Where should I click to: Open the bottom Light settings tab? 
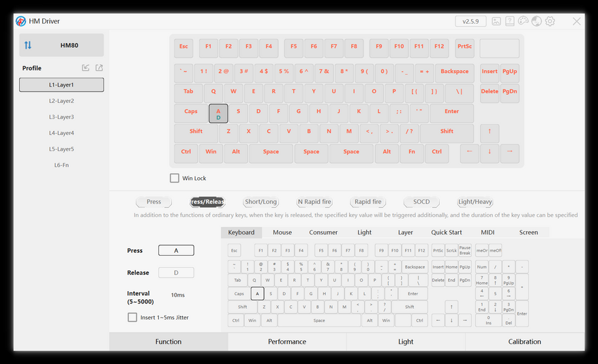tap(406, 342)
